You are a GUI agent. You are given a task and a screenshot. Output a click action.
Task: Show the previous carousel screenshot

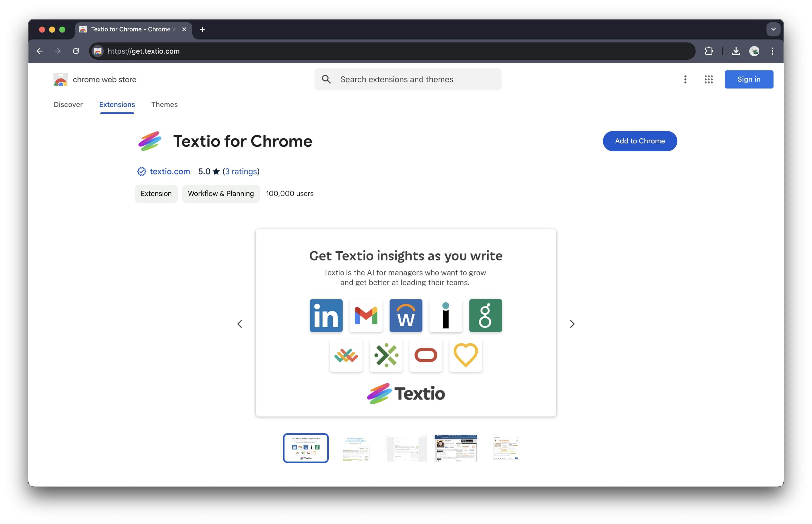240,324
